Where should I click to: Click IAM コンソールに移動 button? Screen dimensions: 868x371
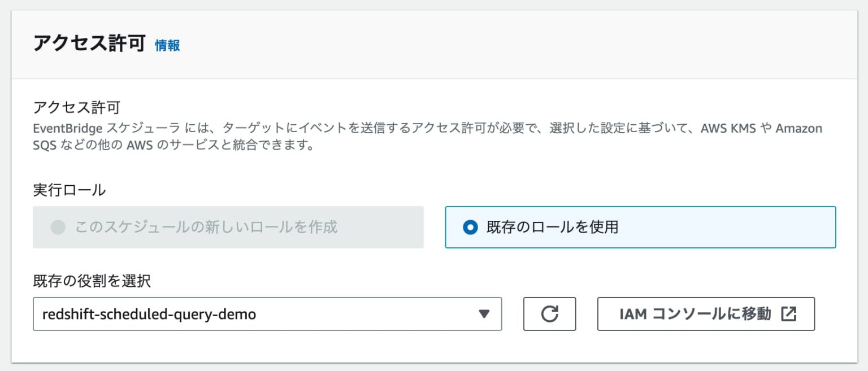(x=705, y=313)
